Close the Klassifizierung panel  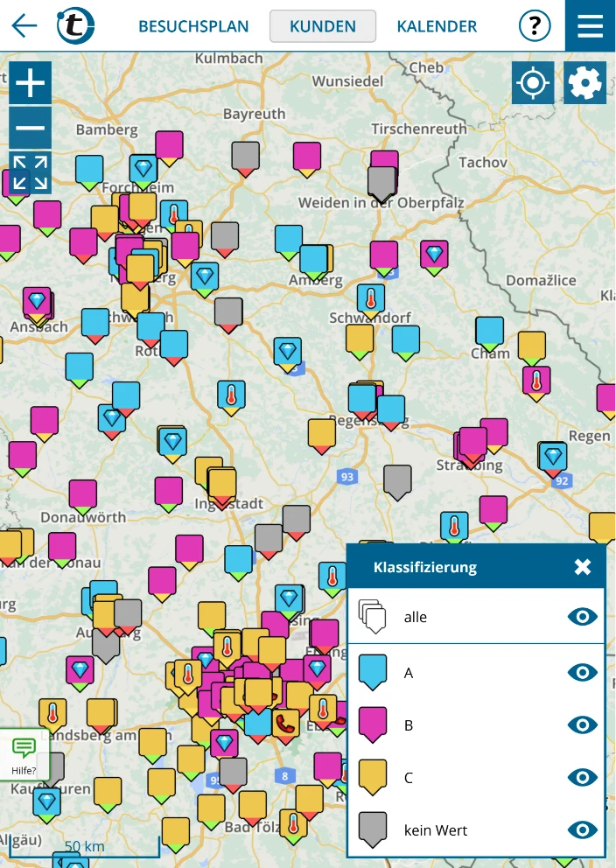coord(583,567)
